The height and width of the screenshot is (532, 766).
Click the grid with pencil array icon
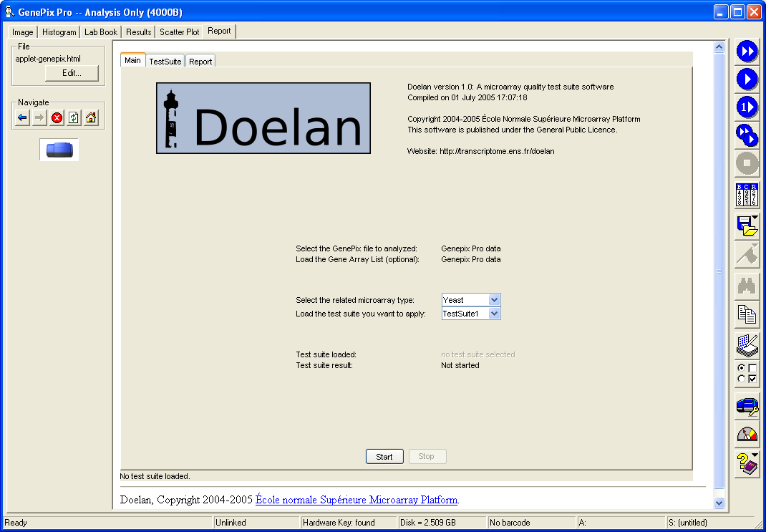[x=747, y=345]
